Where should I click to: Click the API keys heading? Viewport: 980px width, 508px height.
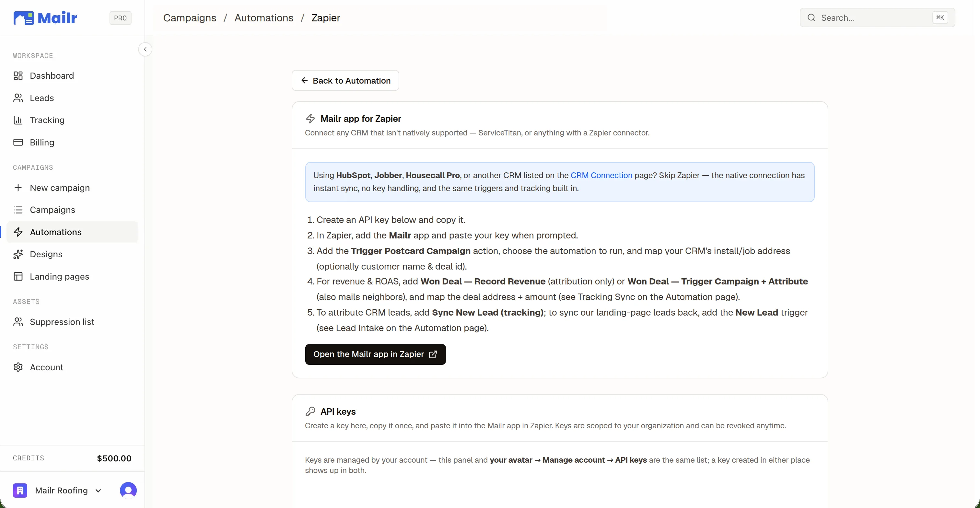coord(338,411)
